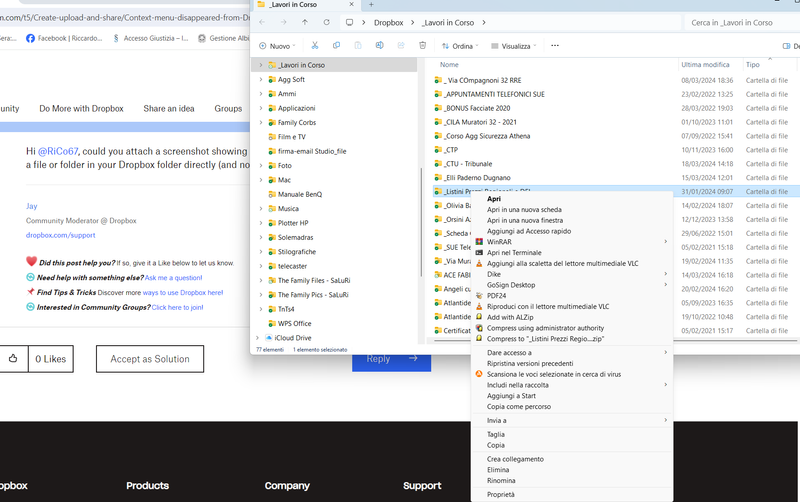Click the Facebook bookmark in browser

coord(64,38)
